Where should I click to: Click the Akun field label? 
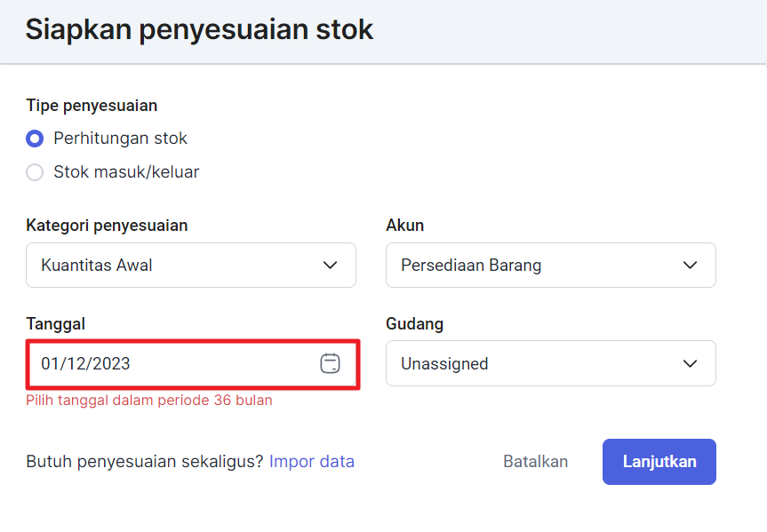405,226
